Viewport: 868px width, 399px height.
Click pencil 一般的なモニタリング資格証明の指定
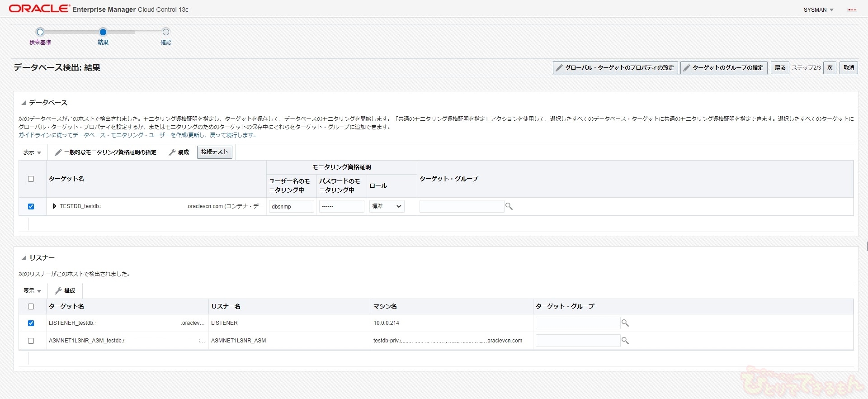[x=105, y=152]
